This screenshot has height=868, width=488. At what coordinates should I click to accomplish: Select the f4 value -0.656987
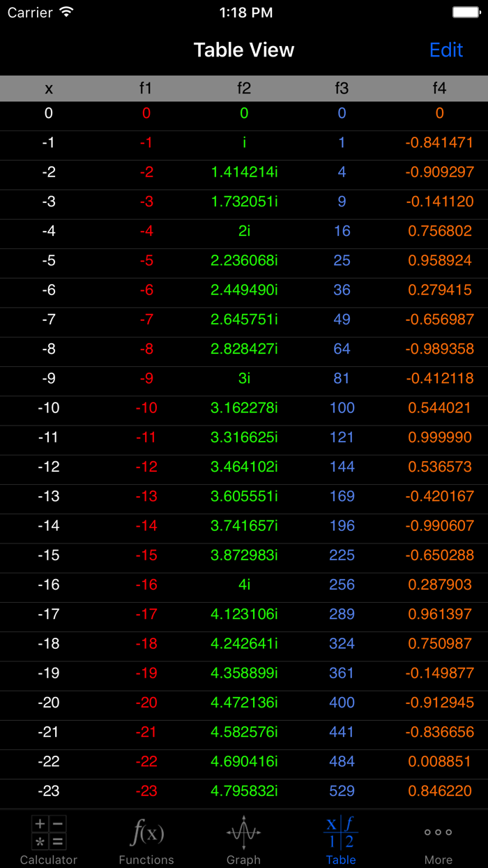coord(439,320)
